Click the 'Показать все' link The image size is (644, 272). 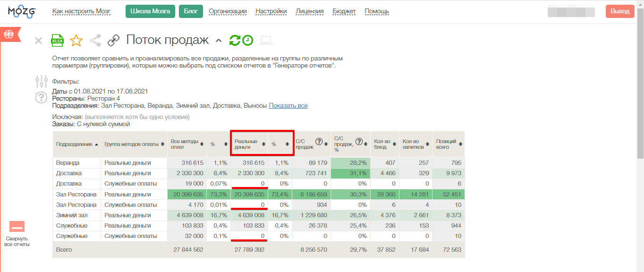(x=288, y=105)
